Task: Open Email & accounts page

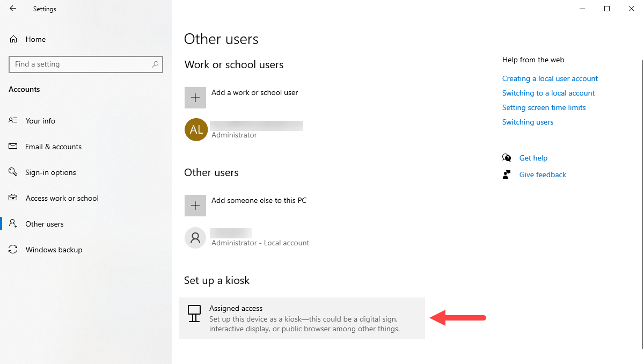Action: pyautogui.click(x=53, y=147)
